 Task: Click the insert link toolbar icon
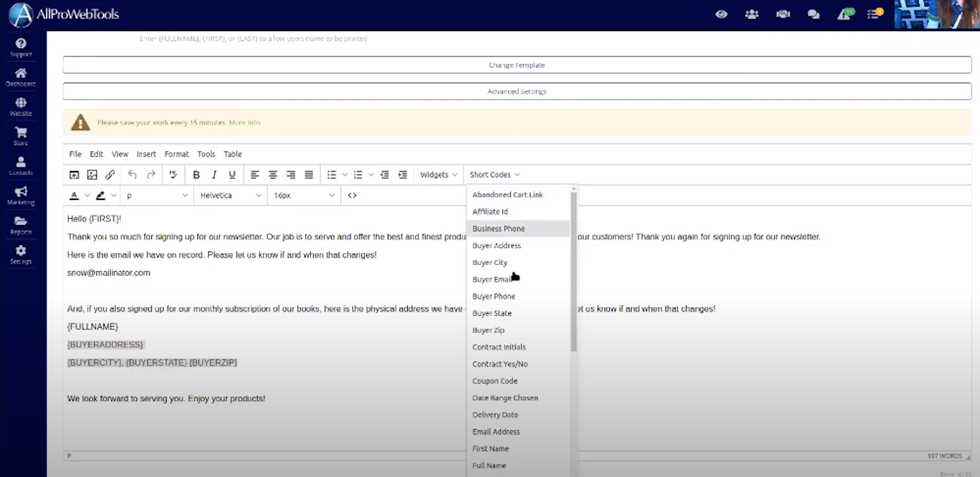tap(110, 175)
